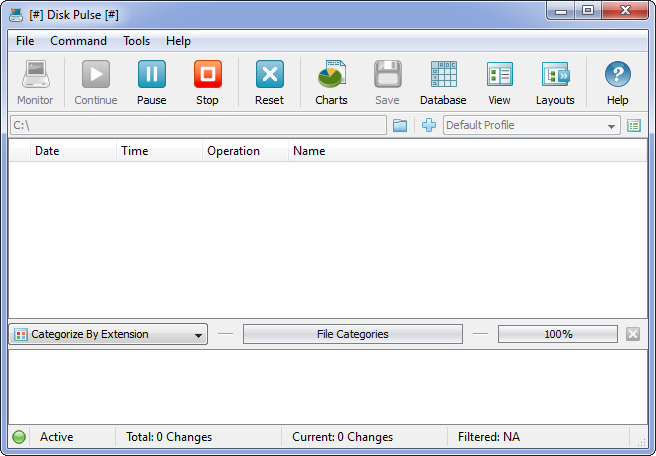Screen dimensions: 656x456
Task: Browse for directory with the folder icon
Action: point(400,125)
